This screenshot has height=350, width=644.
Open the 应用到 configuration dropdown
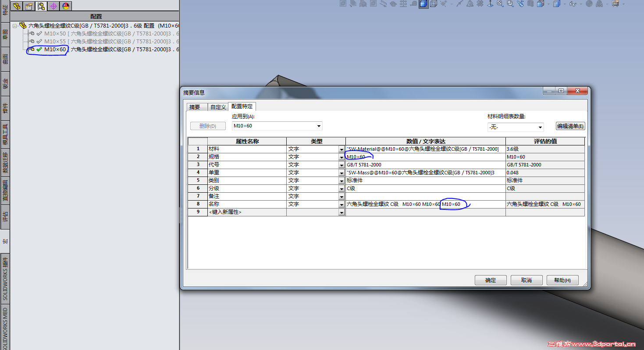click(x=319, y=126)
